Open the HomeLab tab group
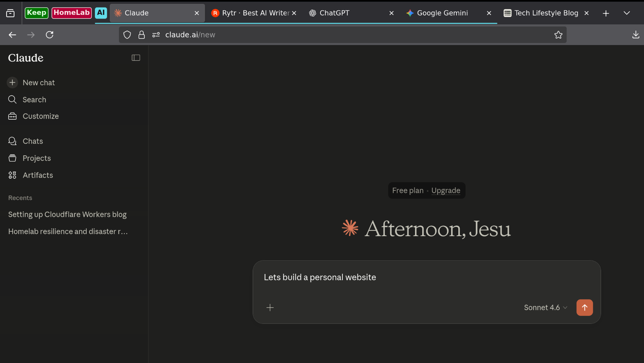644x363 pixels. pyautogui.click(x=72, y=13)
